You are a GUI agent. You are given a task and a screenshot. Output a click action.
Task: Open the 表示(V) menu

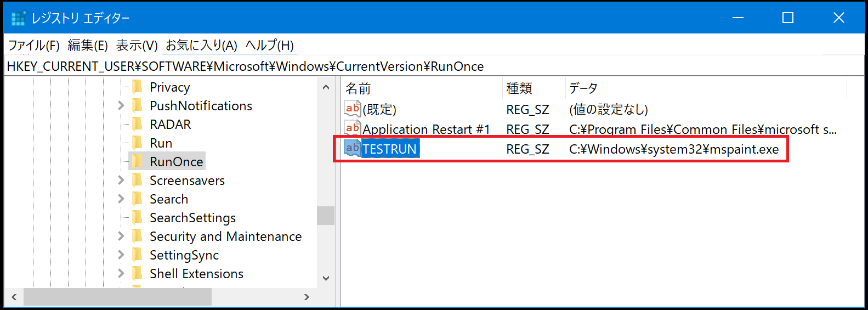pyautogui.click(x=137, y=45)
